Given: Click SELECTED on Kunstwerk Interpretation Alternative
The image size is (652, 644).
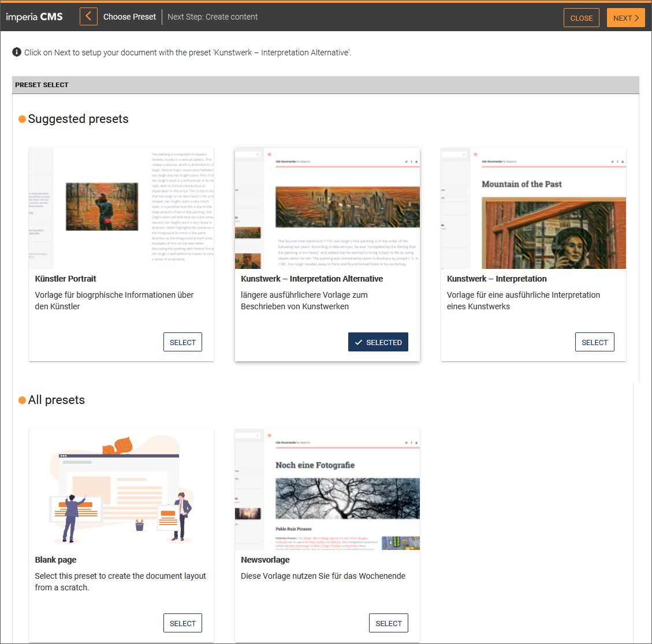Looking at the screenshot, I should pyautogui.click(x=378, y=342).
